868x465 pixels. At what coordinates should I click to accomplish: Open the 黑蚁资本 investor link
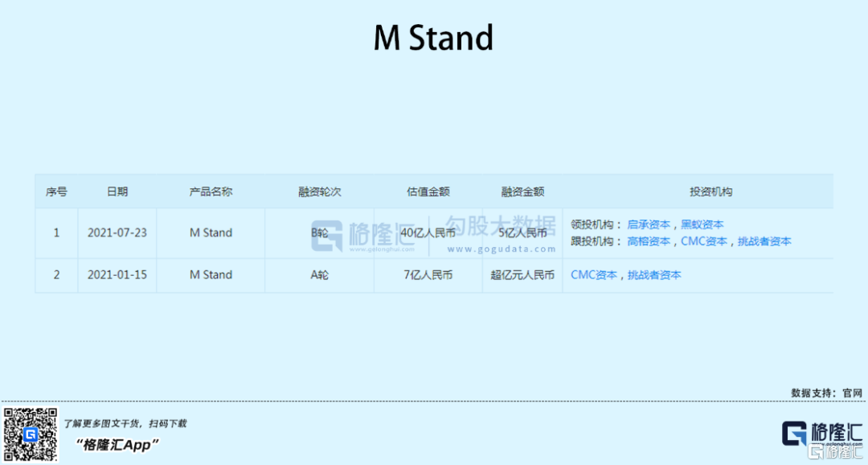(x=702, y=224)
